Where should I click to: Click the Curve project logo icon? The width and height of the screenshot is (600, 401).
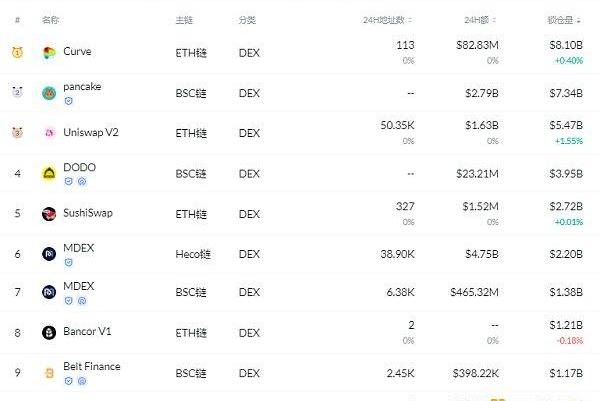coord(49,52)
